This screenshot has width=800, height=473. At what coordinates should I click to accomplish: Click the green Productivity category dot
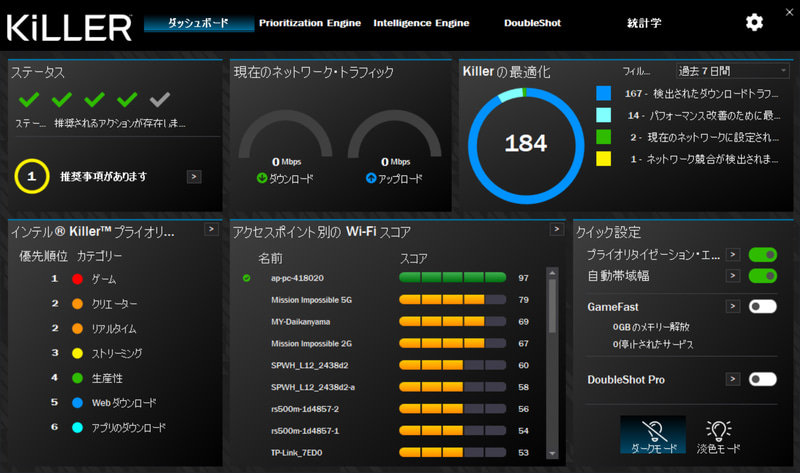[x=78, y=378]
